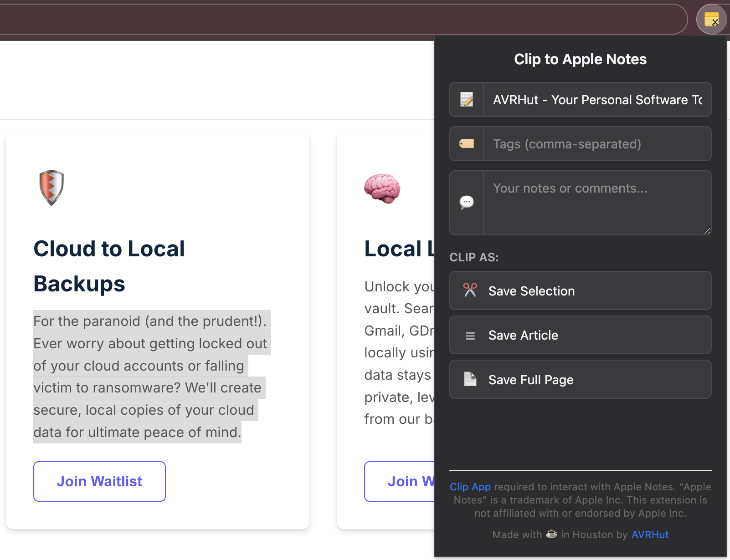Click the lines icon on Save Article
This screenshot has height=560, width=730.
[x=470, y=336]
